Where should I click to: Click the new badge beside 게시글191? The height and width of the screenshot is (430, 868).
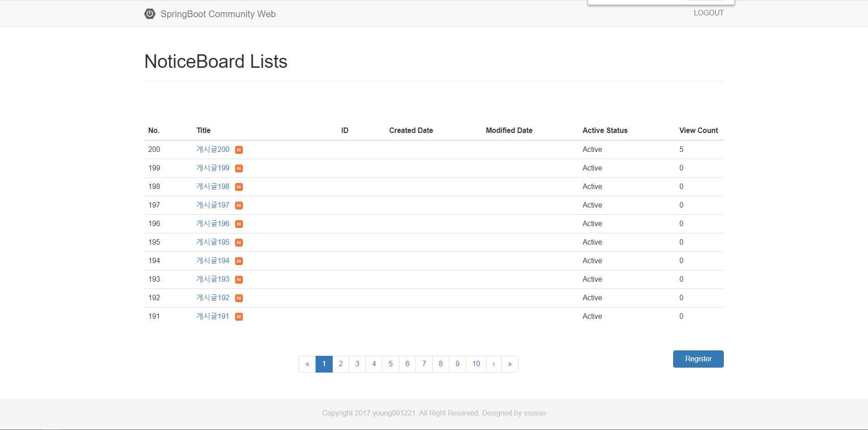tap(239, 317)
